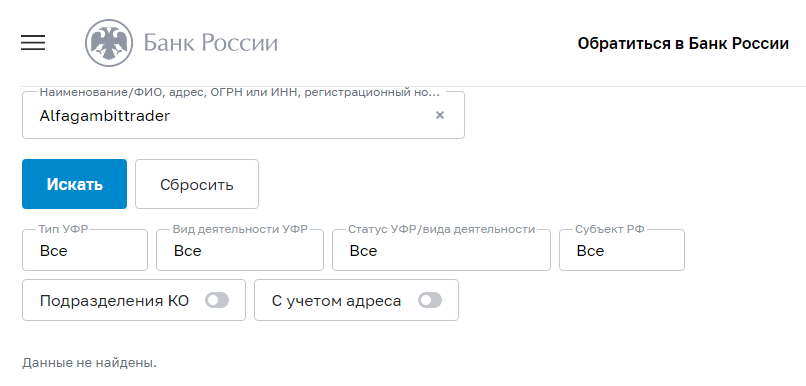806x386 pixels.
Task: Clear the search field with the x icon
Action: pyautogui.click(x=440, y=115)
